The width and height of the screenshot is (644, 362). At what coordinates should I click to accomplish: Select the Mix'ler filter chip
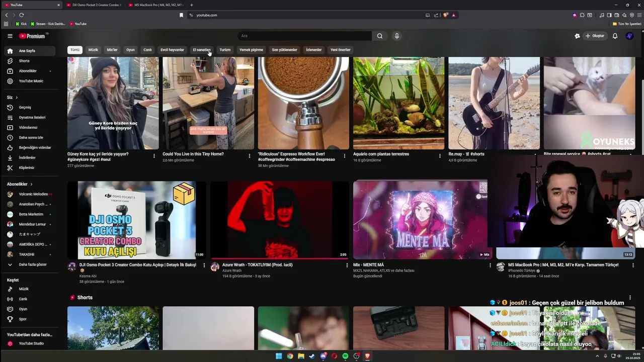click(x=112, y=50)
